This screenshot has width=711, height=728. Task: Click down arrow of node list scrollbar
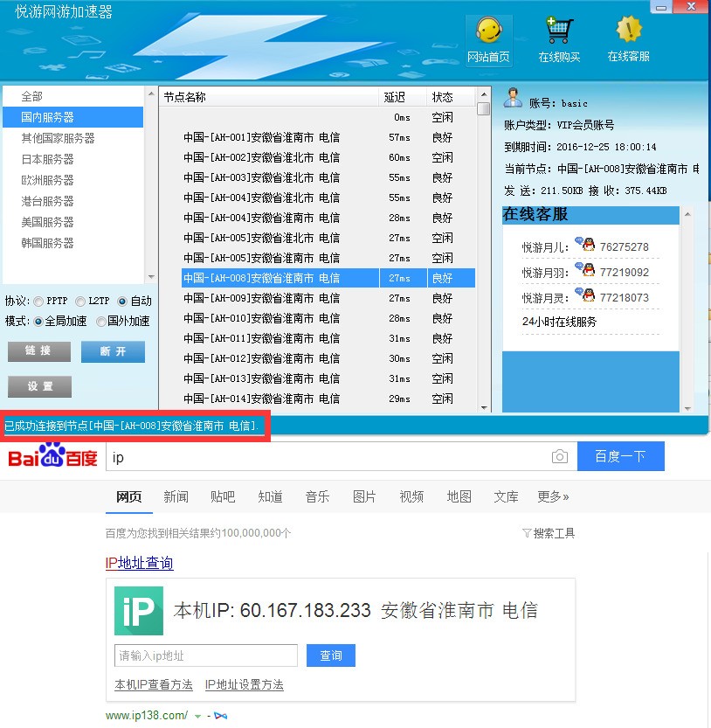(484, 407)
